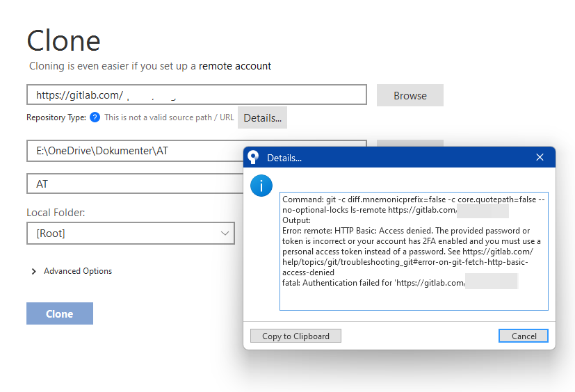
Task: Click the Sourcetree logo in Details title bar
Action: [253, 157]
